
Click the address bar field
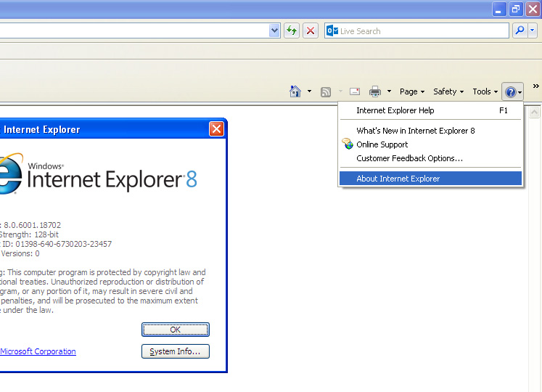(x=134, y=30)
